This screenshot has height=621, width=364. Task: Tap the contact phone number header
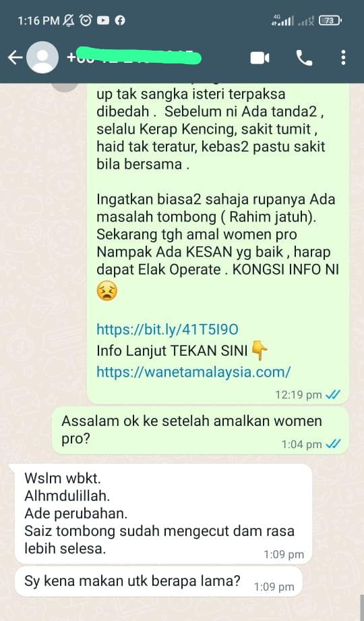(135, 58)
